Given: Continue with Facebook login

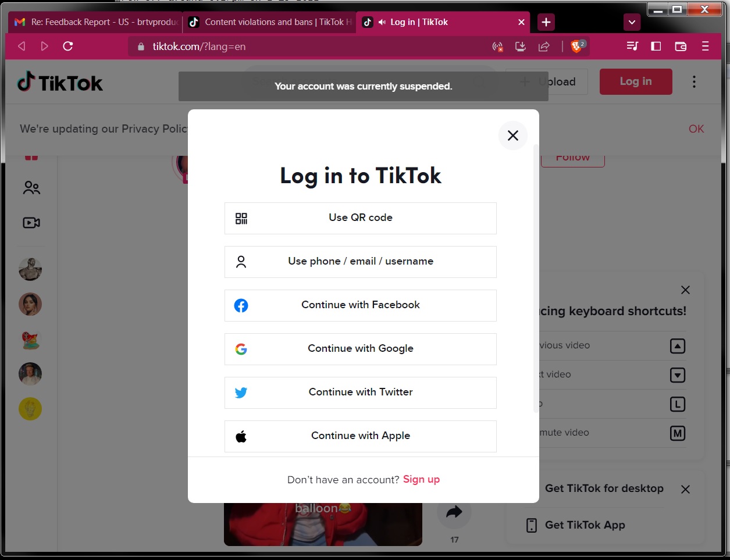Looking at the screenshot, I should pyautogui.click(x=361, y=305).
